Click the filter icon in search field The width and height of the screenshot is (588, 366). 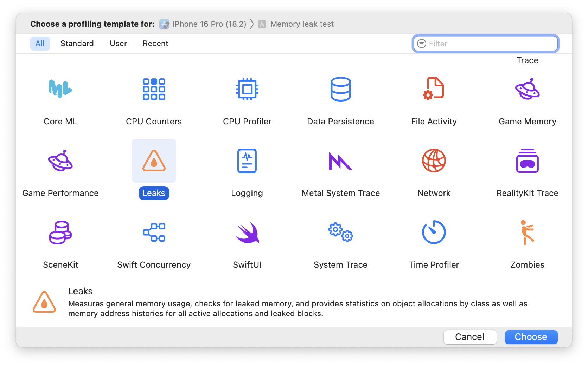[x=421, y=44]
